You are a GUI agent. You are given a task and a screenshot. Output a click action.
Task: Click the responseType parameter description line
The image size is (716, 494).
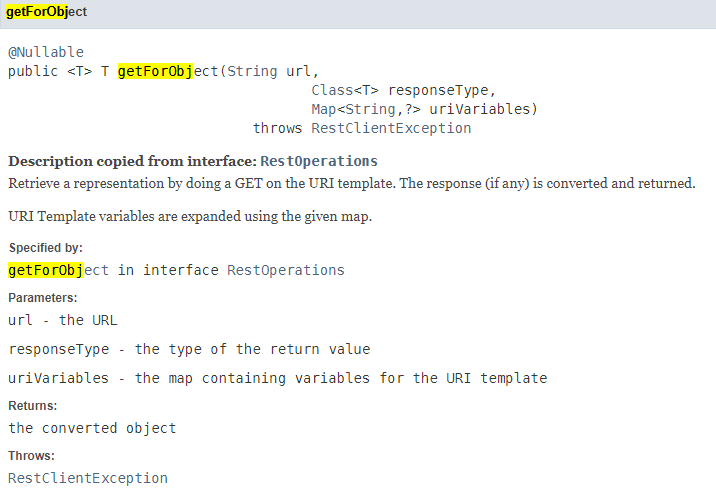tap(189, 349)
